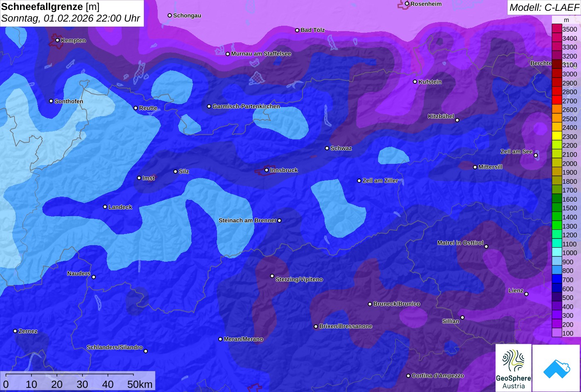Image resolution: width=581 pixels, height=392 pixels.
Task: Click the 2700 m red legend swatch
Action: click(x=557, y=101)
